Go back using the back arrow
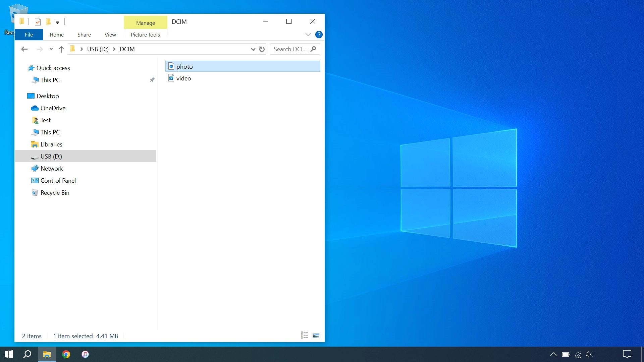Image resolution: width=644 pixels, height=362 pixels. [24, 49]
